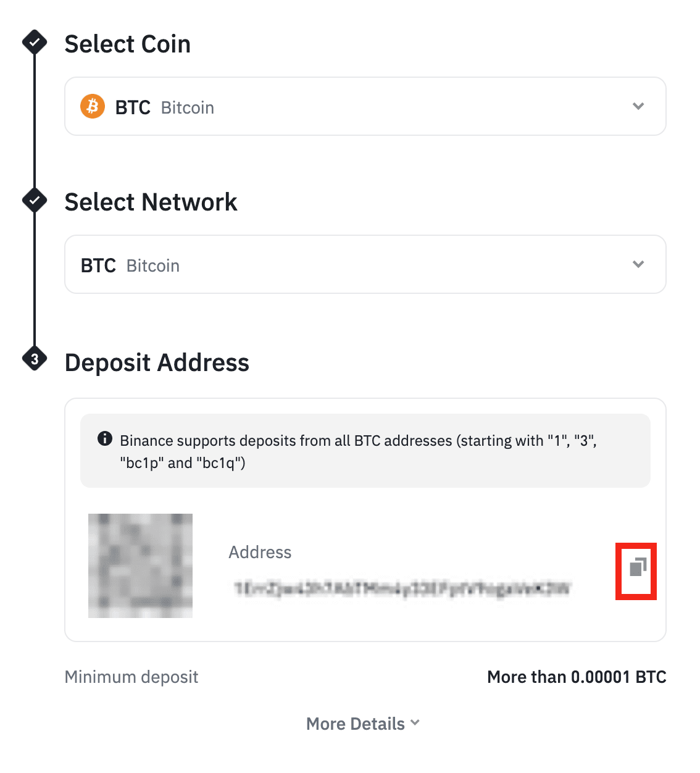Click the orange Bitcoin logo icon
Image resolution: width=700 pixels, height=773 pixels.
(x=93, y=106)
